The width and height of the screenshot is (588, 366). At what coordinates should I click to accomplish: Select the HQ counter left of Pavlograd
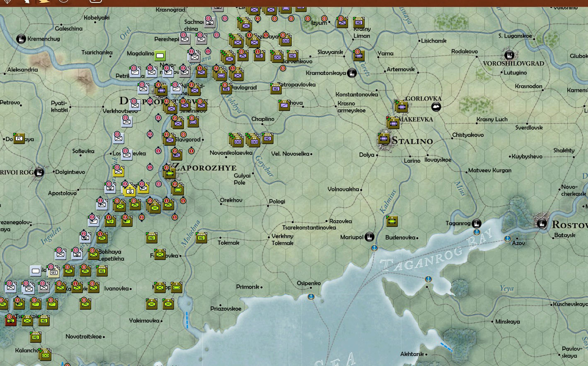[226, 88]
